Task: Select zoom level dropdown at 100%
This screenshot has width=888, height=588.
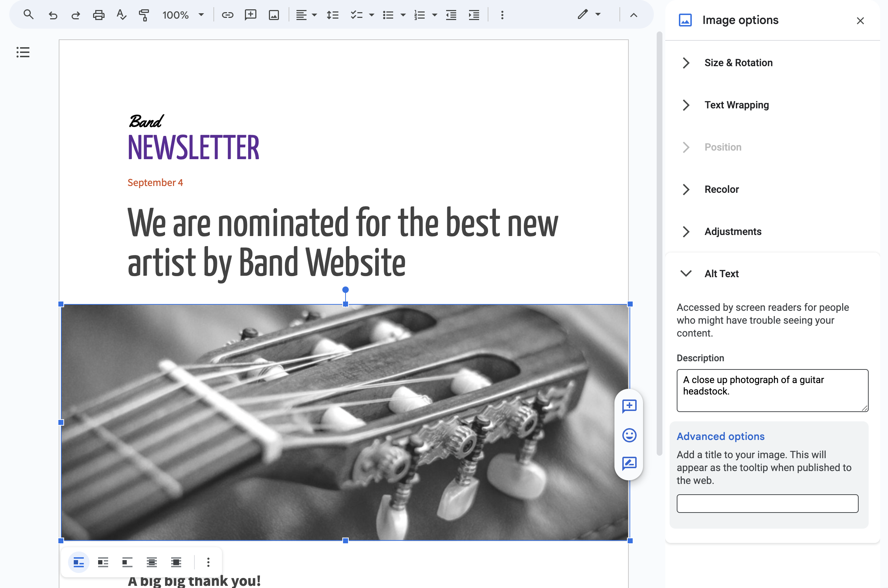Action: tap(180, 14)
